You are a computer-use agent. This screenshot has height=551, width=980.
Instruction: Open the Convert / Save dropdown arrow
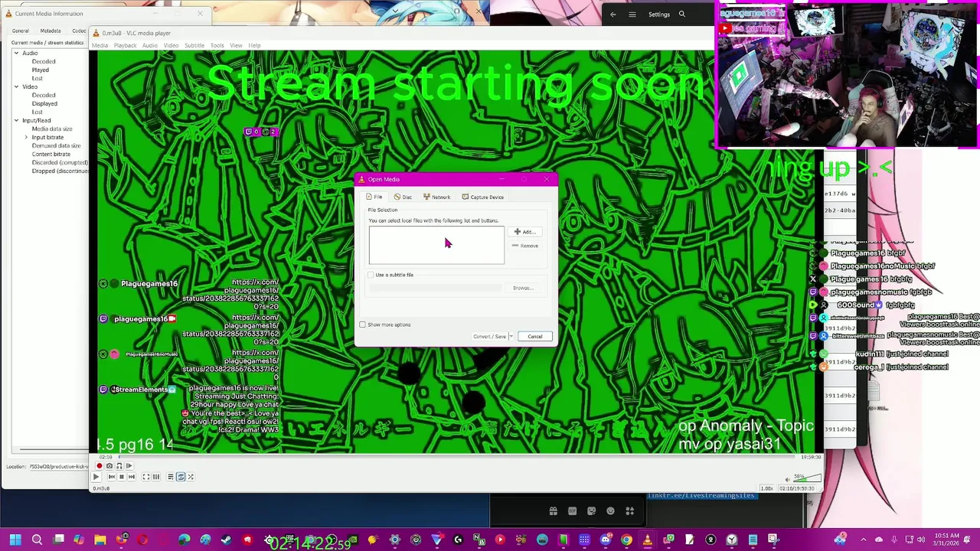point(511,337)
